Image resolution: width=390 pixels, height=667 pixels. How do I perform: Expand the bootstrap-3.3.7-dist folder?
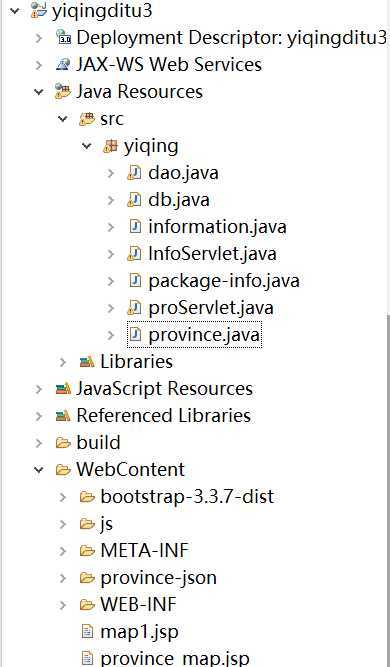tap(63, 497)
